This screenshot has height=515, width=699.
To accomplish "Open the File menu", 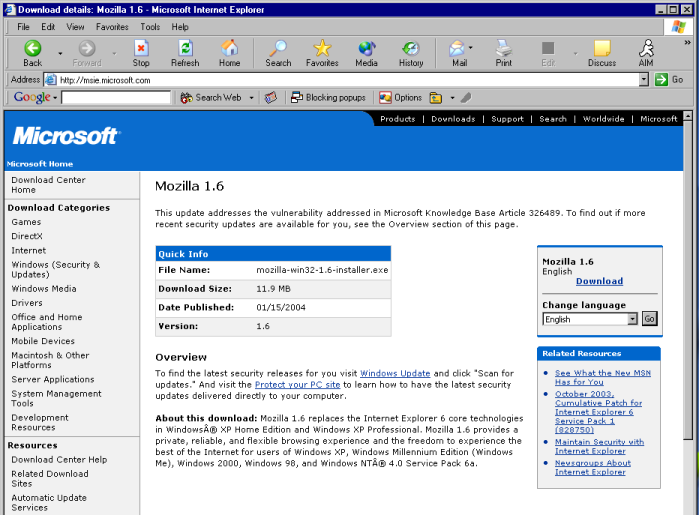I will (x=23, y=27).
